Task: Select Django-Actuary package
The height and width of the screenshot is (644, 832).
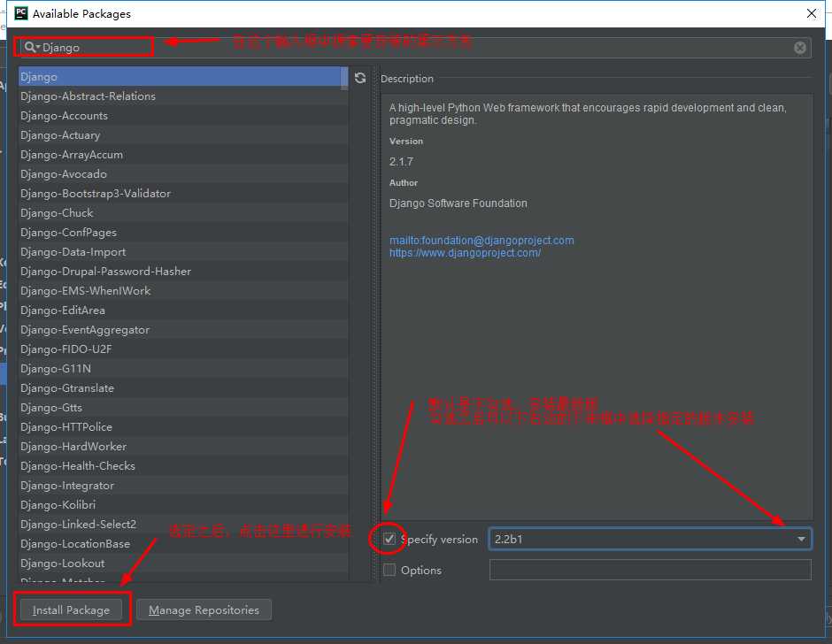Action: 183,135
